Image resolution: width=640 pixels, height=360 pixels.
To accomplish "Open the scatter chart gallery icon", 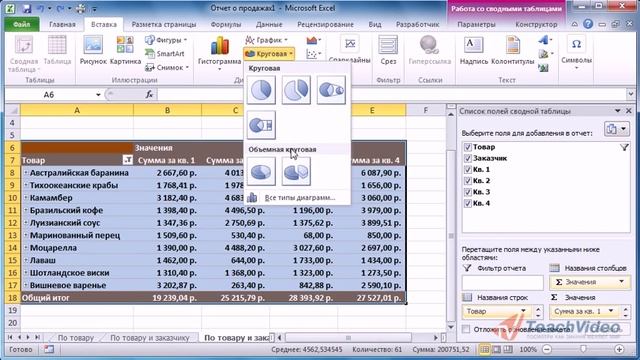I will (313, 53).
